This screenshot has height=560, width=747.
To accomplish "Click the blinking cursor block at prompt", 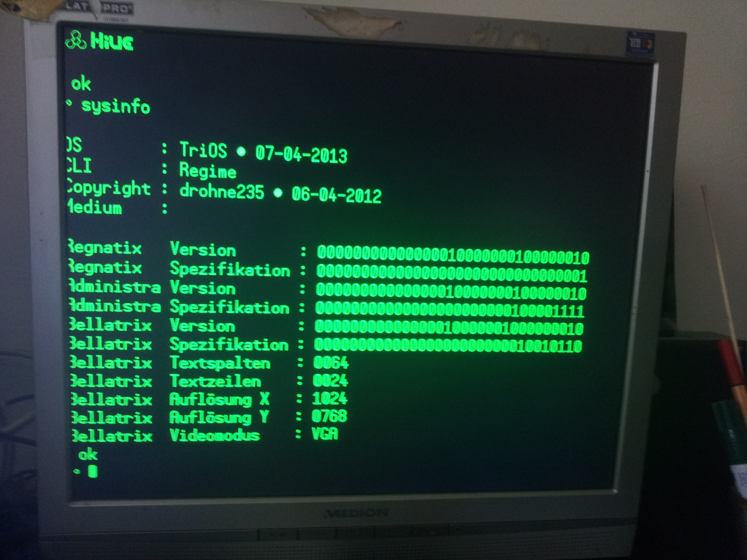I will click(x=93, y=471).
